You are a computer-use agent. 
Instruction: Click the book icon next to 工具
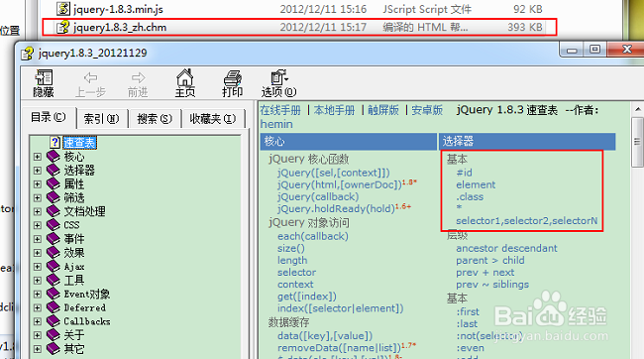tap(53, 280)
